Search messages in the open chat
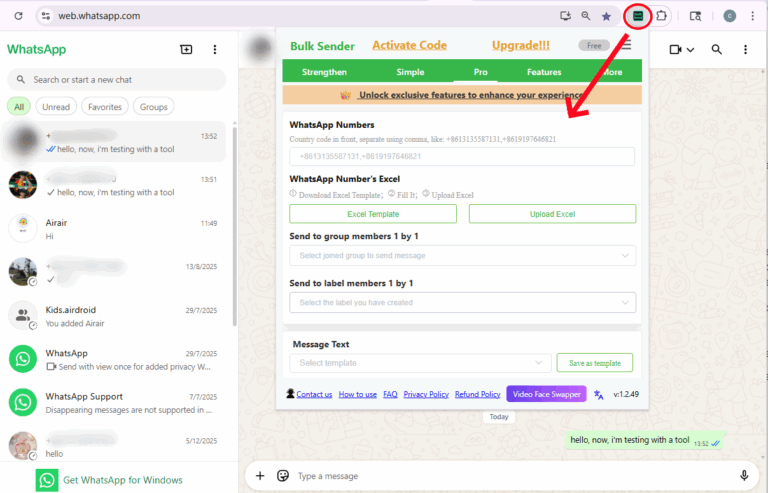 point(717,49)
